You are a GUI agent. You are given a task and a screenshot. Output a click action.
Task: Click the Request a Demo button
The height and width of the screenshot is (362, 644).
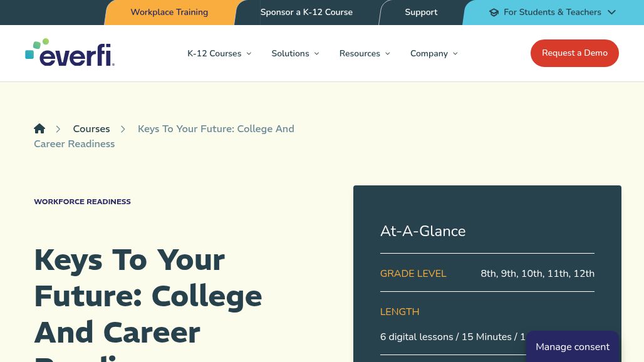[574, 53]
